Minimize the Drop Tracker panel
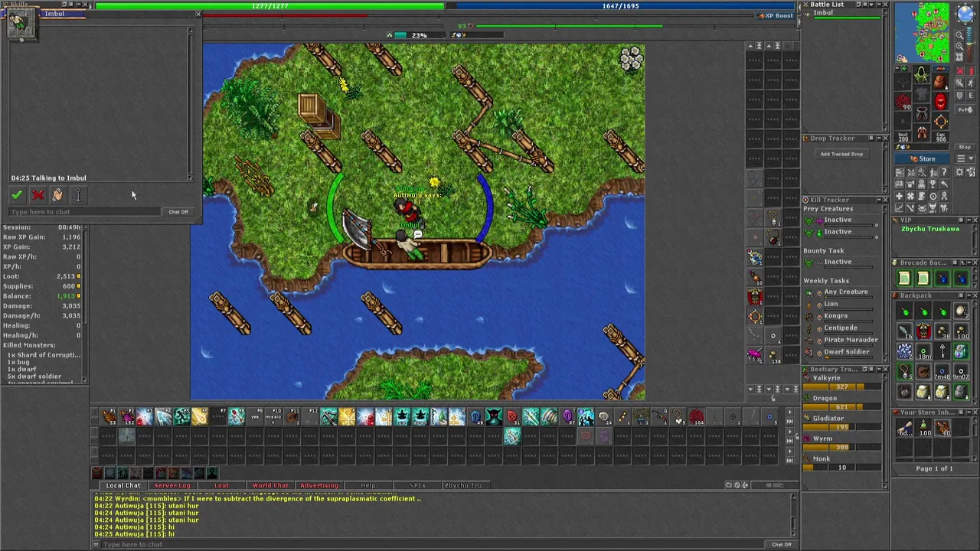 (x=877, y=139)
